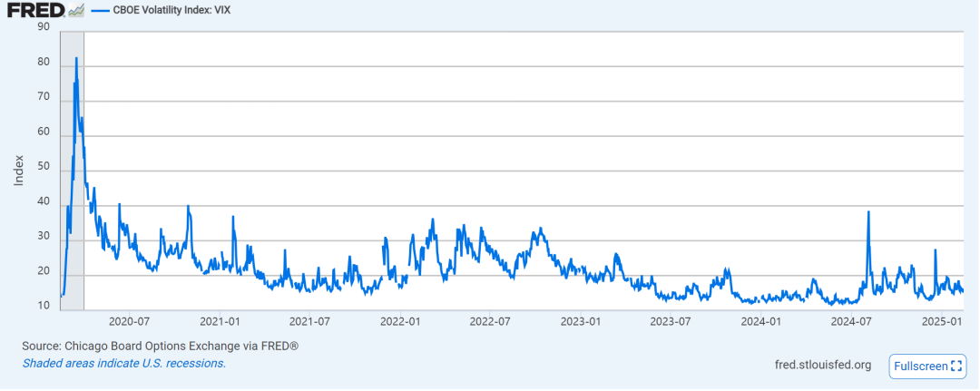Image resolution: width=980 pixels, height=391 pixels.
Task: Click the 2023-01 x-axis label
Action: 581,321
